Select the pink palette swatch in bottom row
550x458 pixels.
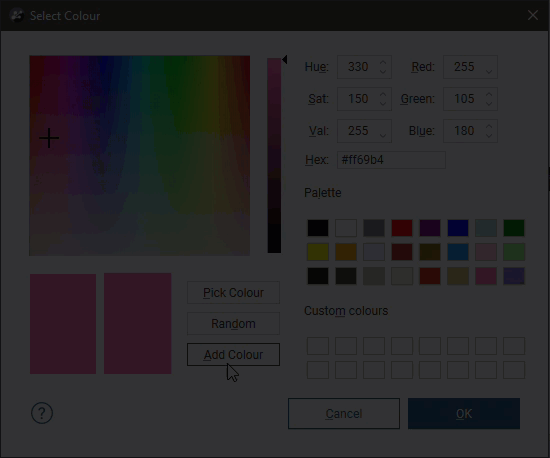[486, 276]
